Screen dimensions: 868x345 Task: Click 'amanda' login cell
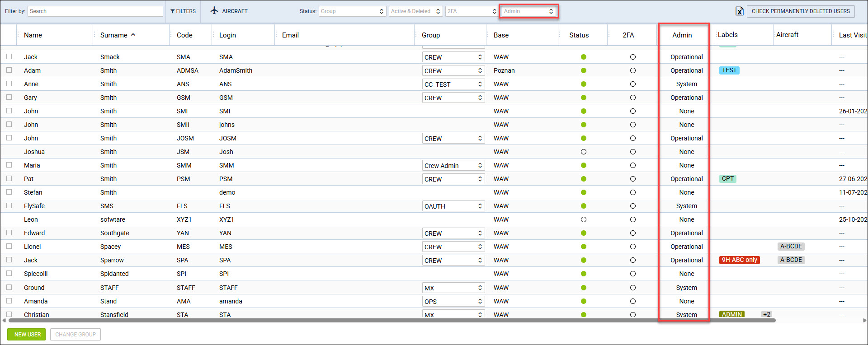tap(231, 301)
